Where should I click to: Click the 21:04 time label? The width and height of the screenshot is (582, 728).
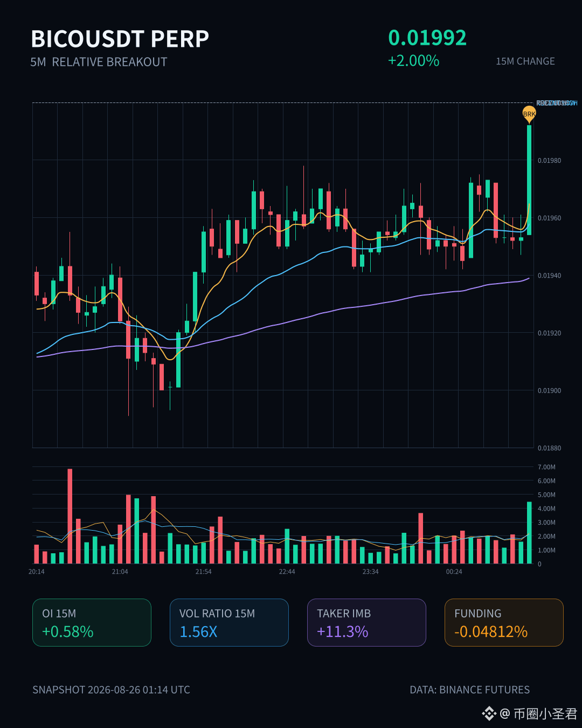click(x=120, y=572)
